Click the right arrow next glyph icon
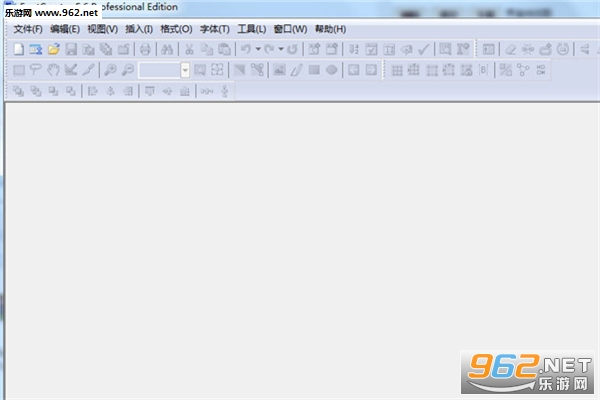The height and width of the screenshot is (400, 600). tap(371, 70)
